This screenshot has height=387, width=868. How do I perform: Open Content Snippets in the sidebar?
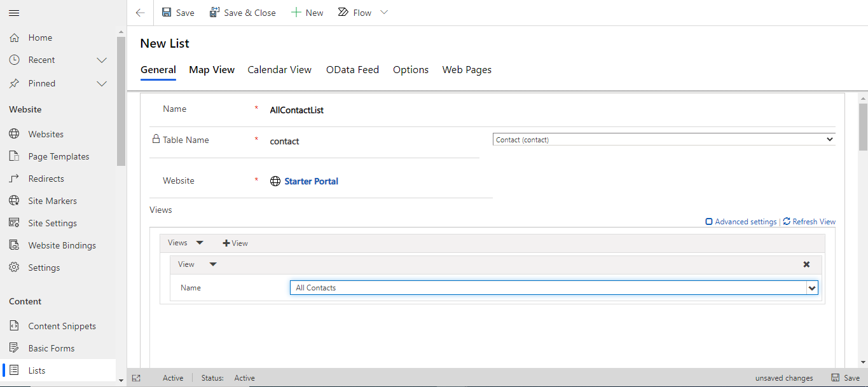pos(13,325)
